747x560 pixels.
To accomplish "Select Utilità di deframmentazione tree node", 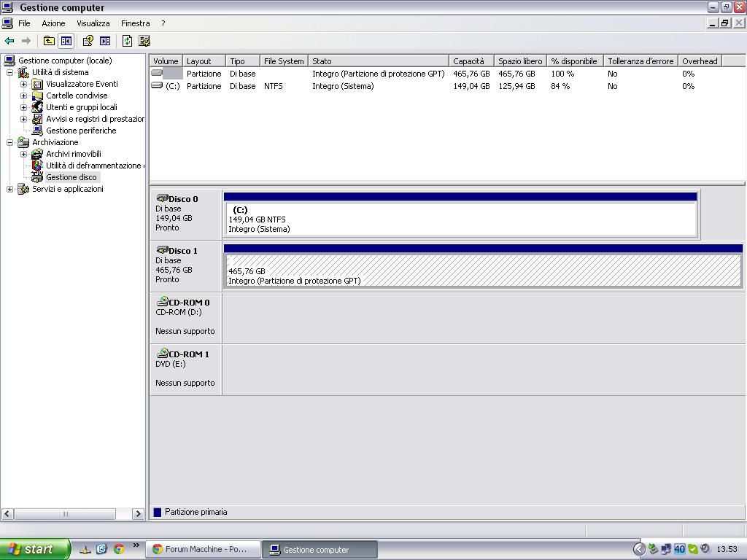I will pyautogui.click(x=93, y=166).
